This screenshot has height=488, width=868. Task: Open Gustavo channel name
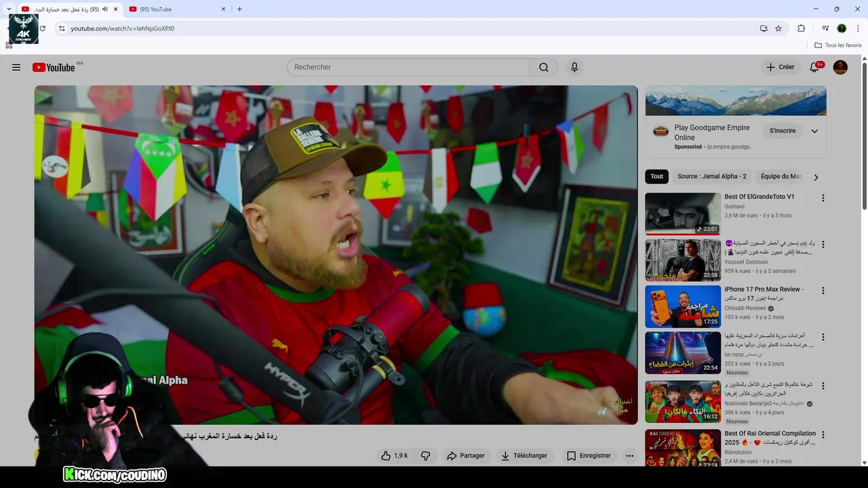[734, 206]
